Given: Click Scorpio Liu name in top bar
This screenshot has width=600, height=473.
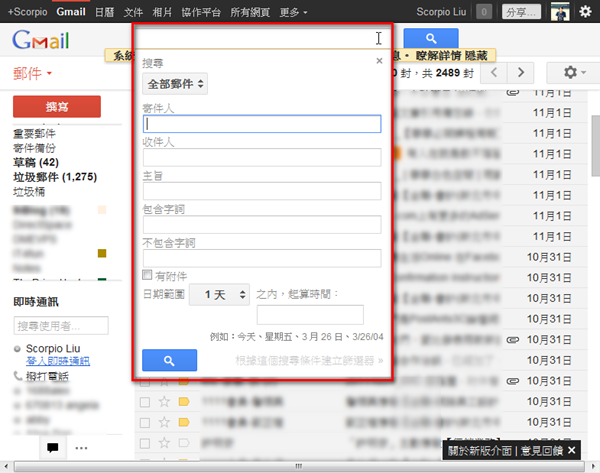Looking at the screenshot, I should [441, 12].
